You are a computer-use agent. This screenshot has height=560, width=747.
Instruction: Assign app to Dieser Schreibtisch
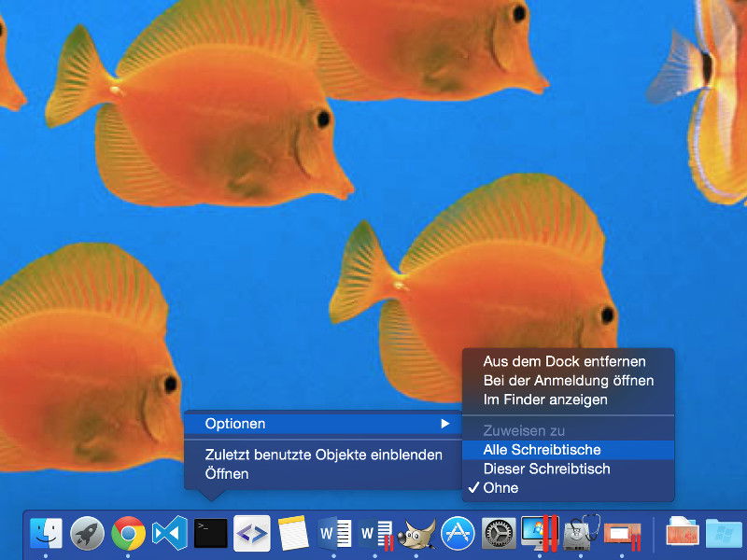tap(568, 469)
